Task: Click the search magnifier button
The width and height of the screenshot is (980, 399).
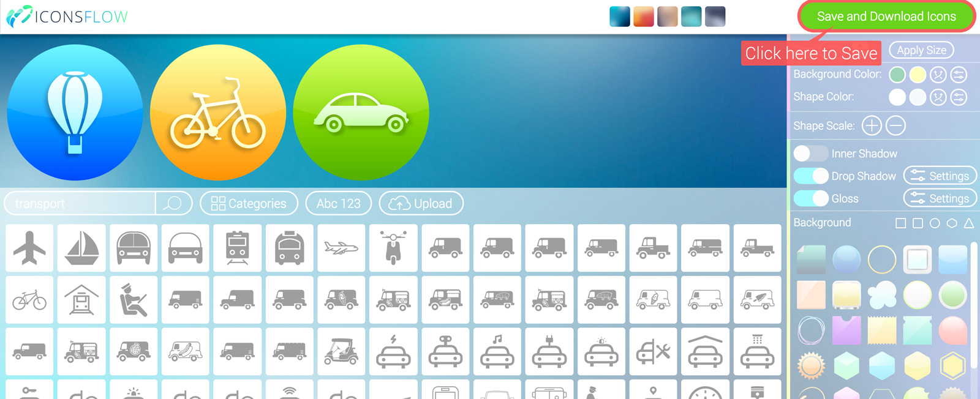Action: click(x=173, y=203)
